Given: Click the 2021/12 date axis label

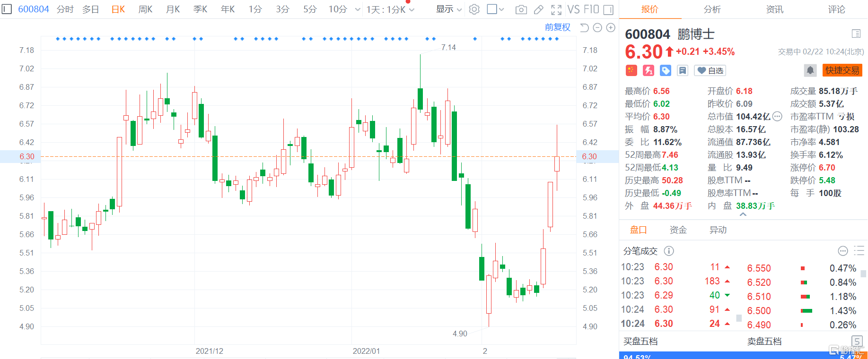Looking at the screenshot, I should coord(209,351).
